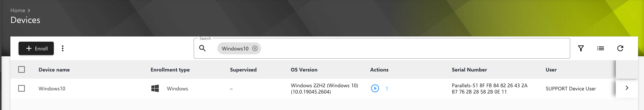This screenshot has height=110, width=644.
Task: Open the column list view icon
Action: [x=600, y=48]
